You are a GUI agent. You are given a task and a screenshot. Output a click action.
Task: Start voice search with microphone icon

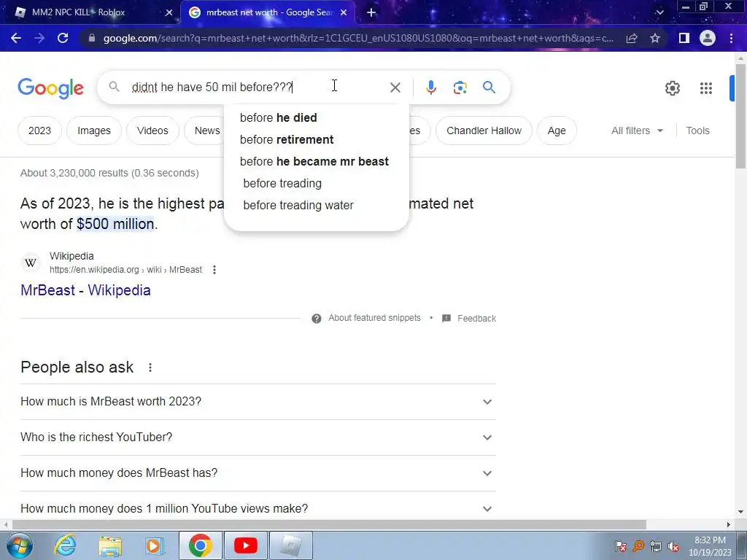[430, 87]
